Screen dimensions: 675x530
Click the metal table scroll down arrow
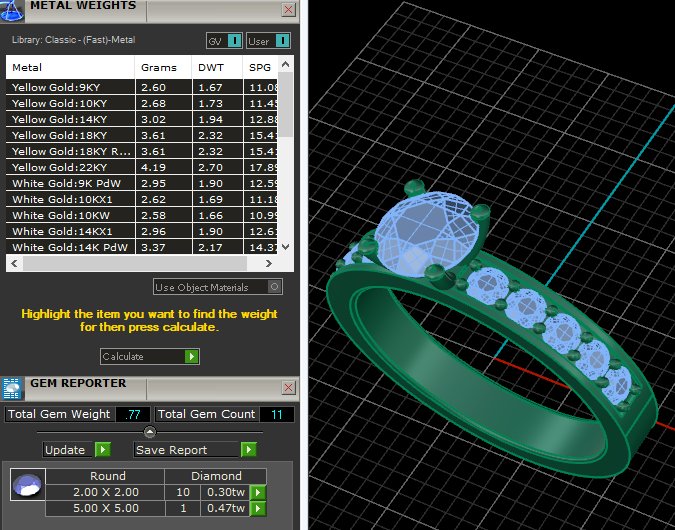[x=285, y=247]
